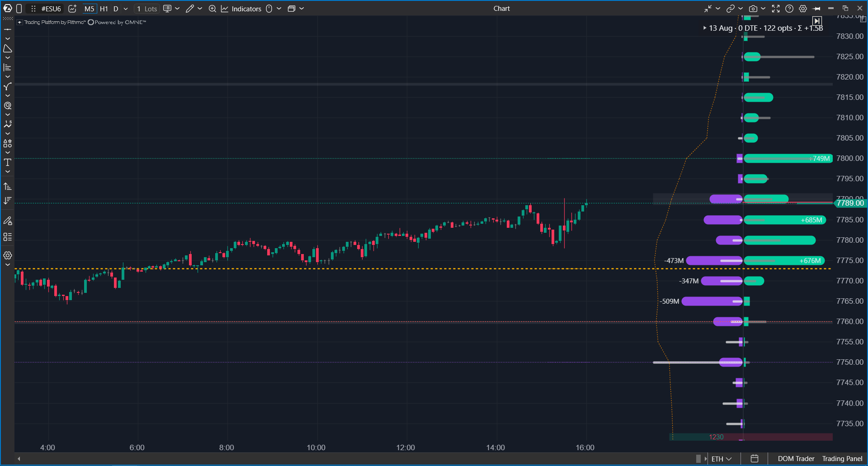Open the Indicators menu
This screenshot has width=868, height=466.
click(241, 9)
